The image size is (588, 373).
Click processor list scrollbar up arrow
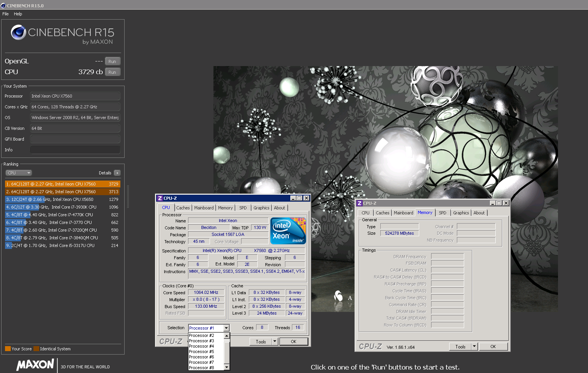tap(227, 336)
